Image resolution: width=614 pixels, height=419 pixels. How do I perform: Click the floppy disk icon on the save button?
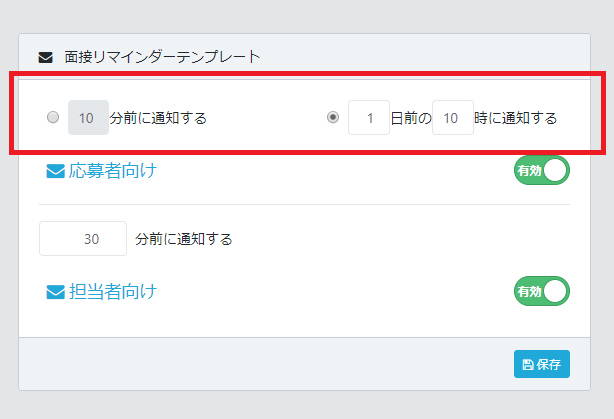tap(528, 365)
